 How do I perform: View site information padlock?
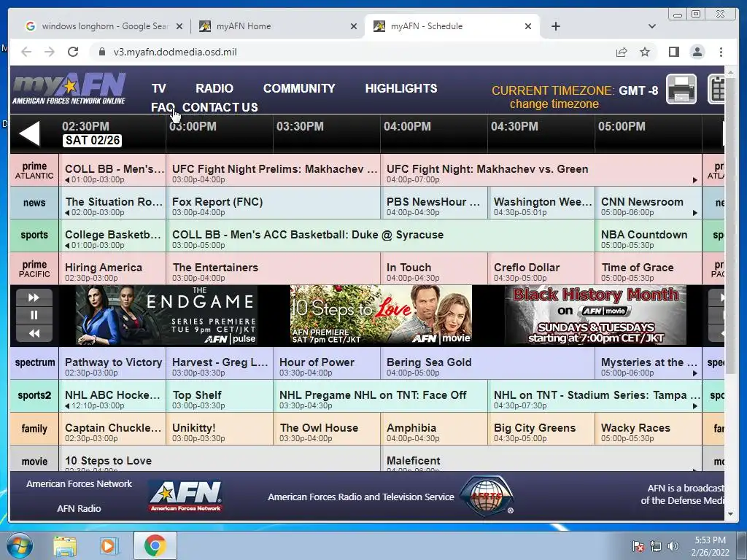[101, 52]
